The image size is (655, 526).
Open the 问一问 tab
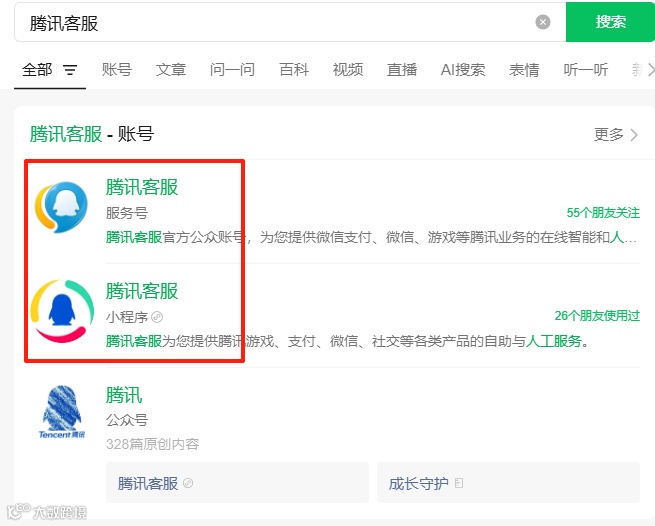coord(232,69)
